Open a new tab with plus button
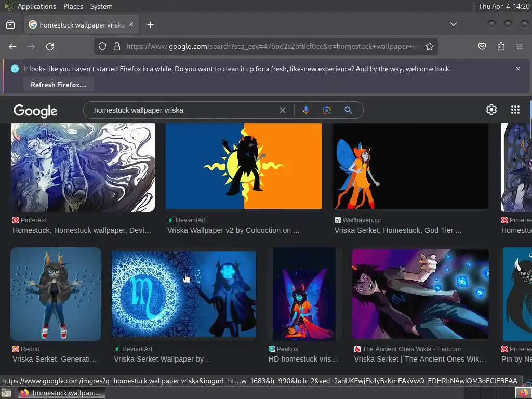The image size is (532, 399). (x=150, y=25)
